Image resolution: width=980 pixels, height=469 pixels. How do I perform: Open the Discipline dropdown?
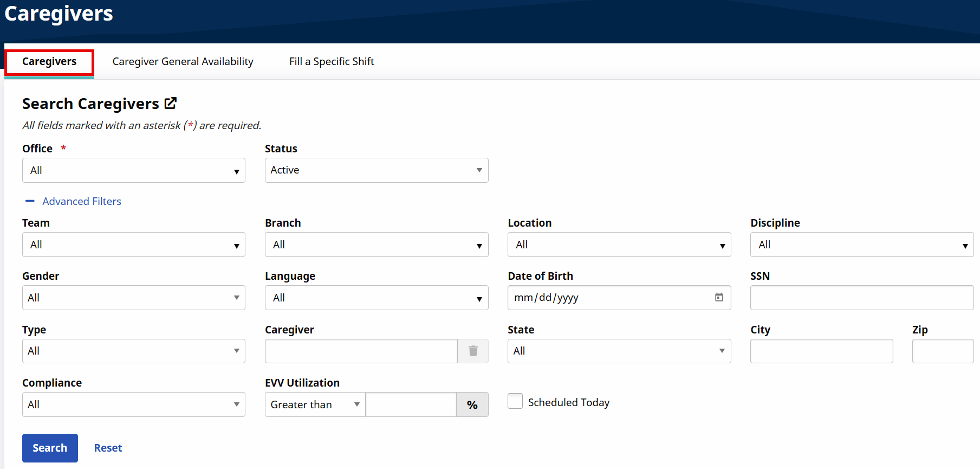pos(861,245)
